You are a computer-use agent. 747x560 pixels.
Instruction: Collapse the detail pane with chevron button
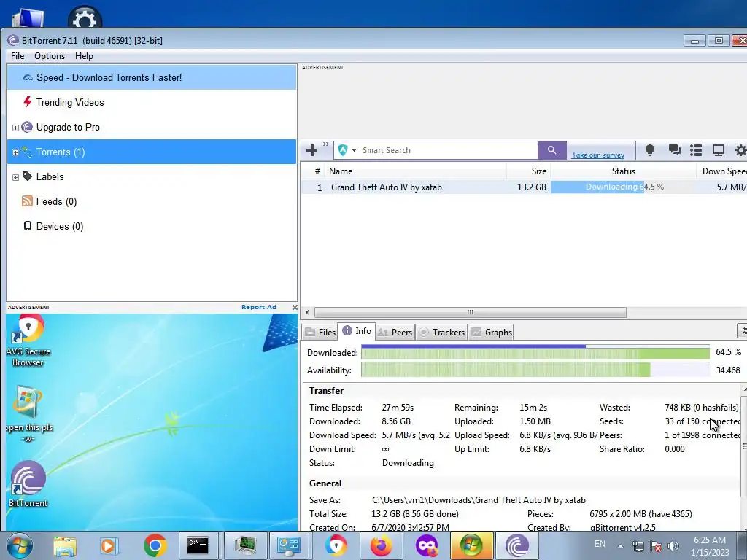pos(742,330)
